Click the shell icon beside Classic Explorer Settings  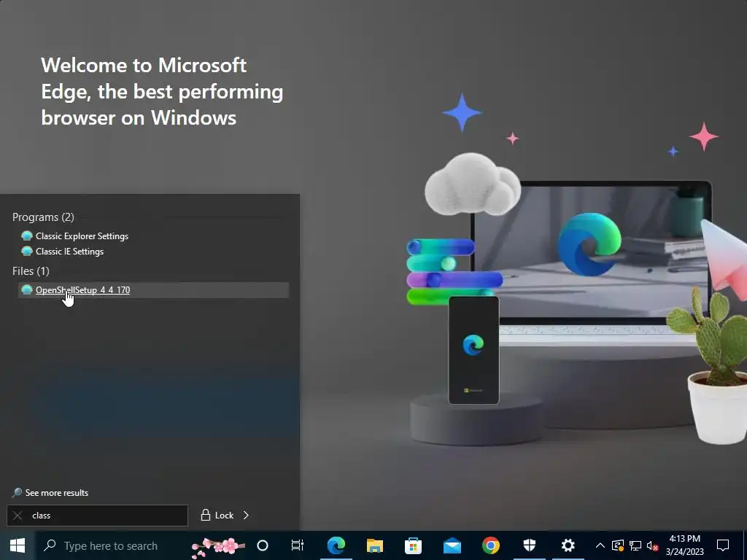click(x=27, y=236)
